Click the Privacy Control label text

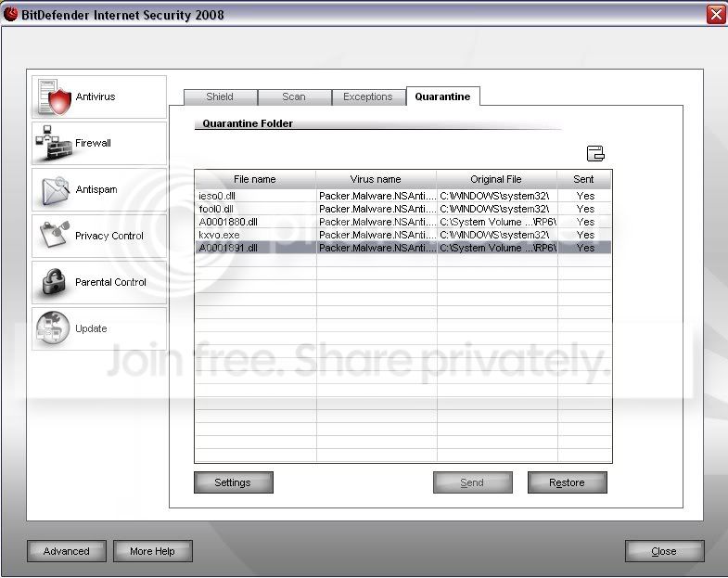click(x=109, y=236)
